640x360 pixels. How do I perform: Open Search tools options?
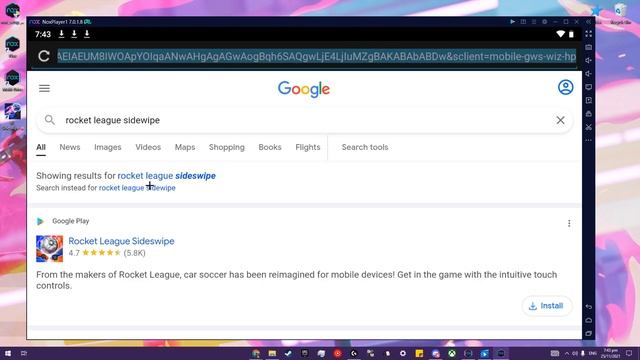[365, 147]
